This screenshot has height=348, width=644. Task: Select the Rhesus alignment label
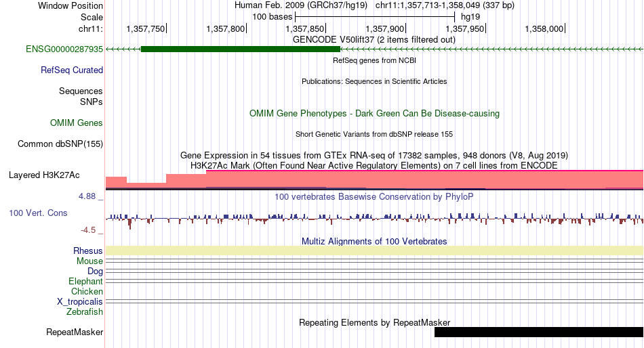(x=88, y=251)
